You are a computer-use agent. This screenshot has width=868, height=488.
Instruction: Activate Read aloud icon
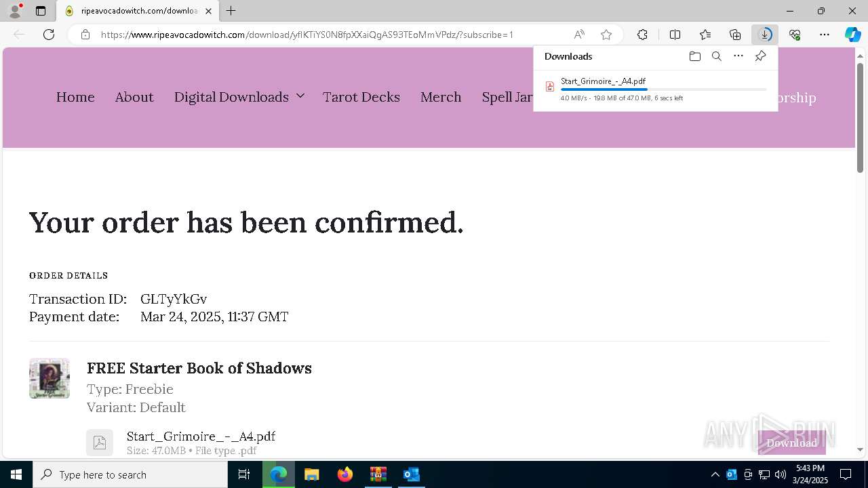point(579,35)
